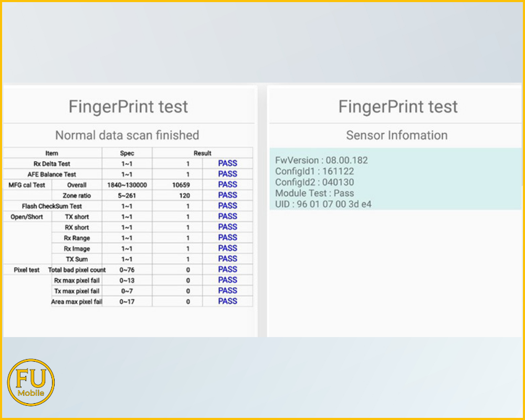Viewport: 525px width, 420px height.
Task: Select the FwVersion 08.00.182 line
Action: coord(321,160)
